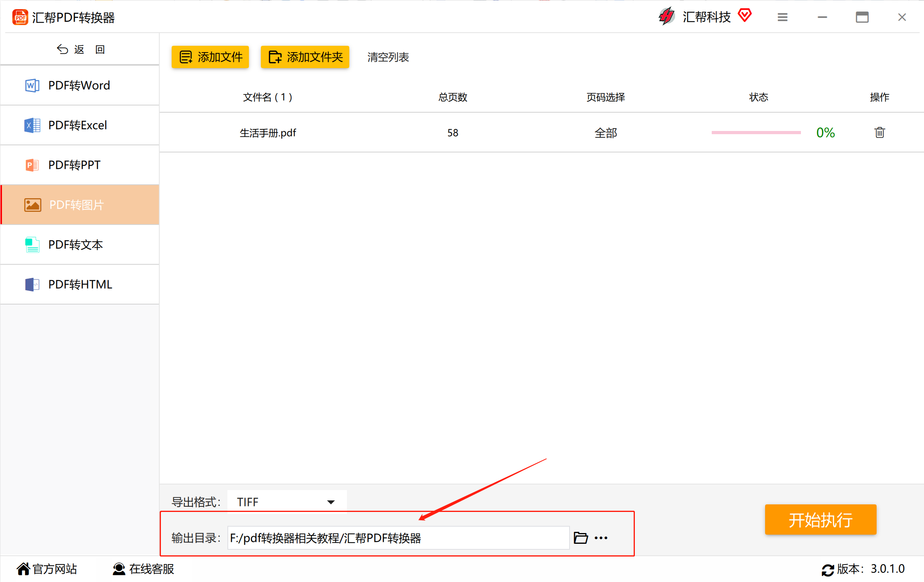This screenshot has width=924, height=582.
Task: Minimize the window
Action: pos(822,17)
